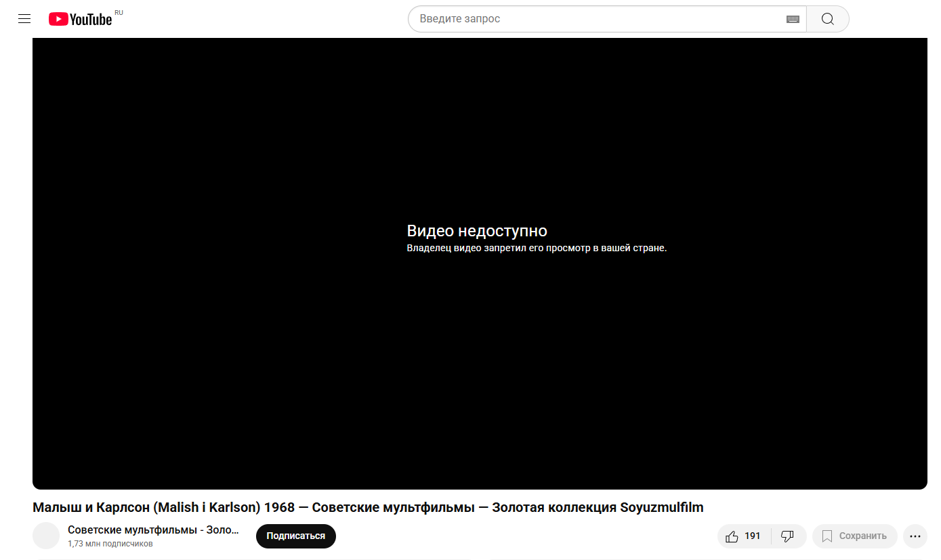Open the three-dot more actions menu
The width and height of the screenshot is (941, 560).
tap(915, 536)
